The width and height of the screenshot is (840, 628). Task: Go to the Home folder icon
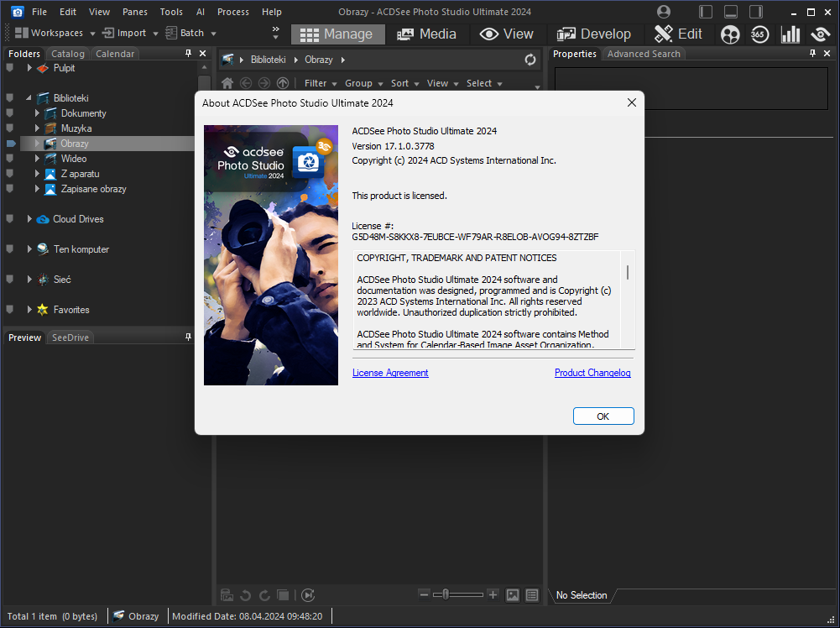pyautogui.click(x=227, y=83)
